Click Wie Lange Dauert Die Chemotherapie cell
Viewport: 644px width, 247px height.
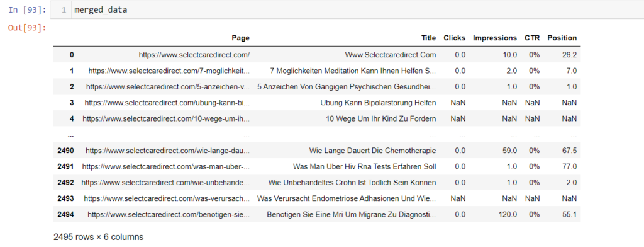[x=372, y=151]
